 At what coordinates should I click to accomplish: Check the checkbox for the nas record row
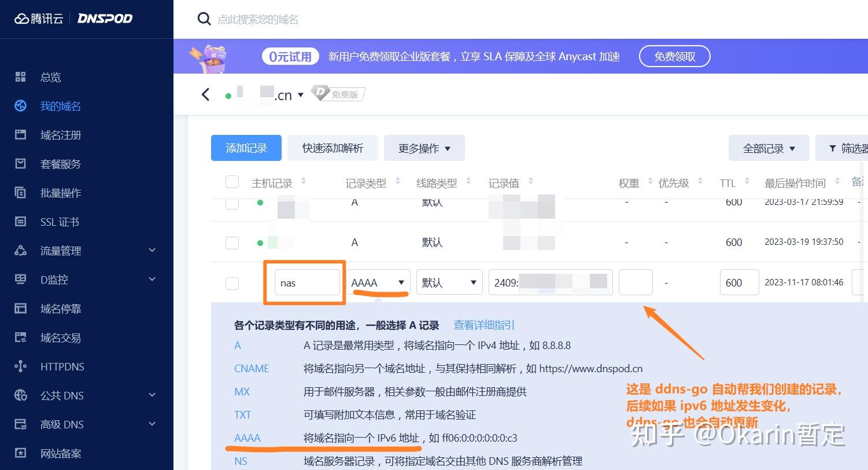[x=232, y=283]
